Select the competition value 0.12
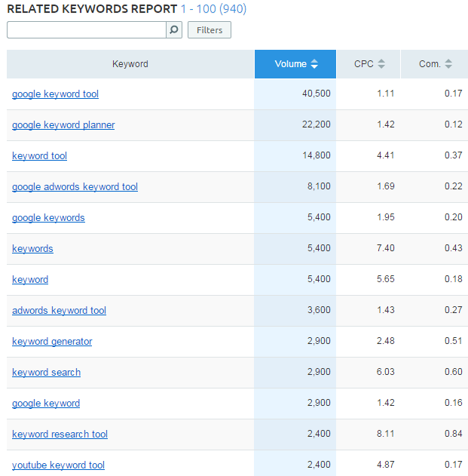Viewport: 468px width, 476px height. click(454, 124)
